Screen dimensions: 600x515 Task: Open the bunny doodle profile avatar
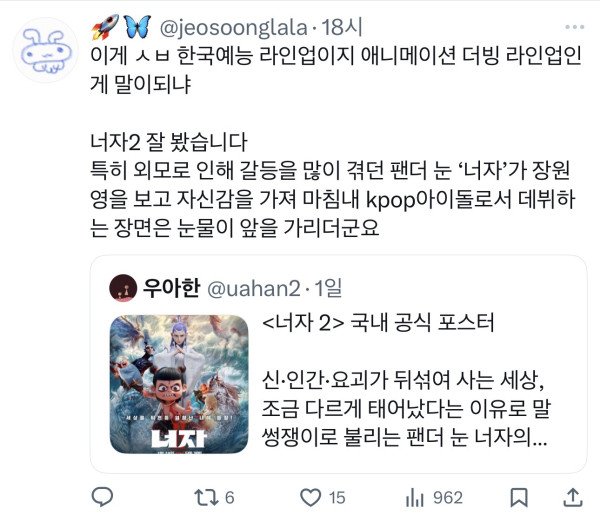[46, 51]
